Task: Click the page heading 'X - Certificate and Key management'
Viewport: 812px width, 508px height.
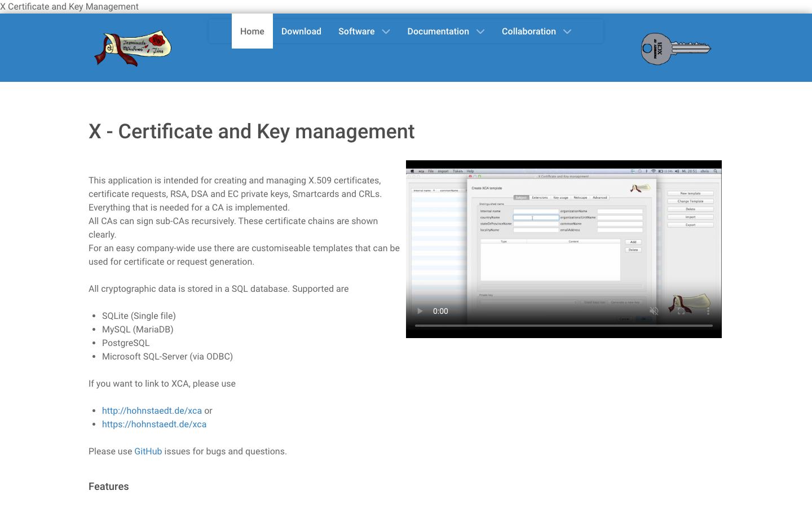Action: (x=251, y=131)
